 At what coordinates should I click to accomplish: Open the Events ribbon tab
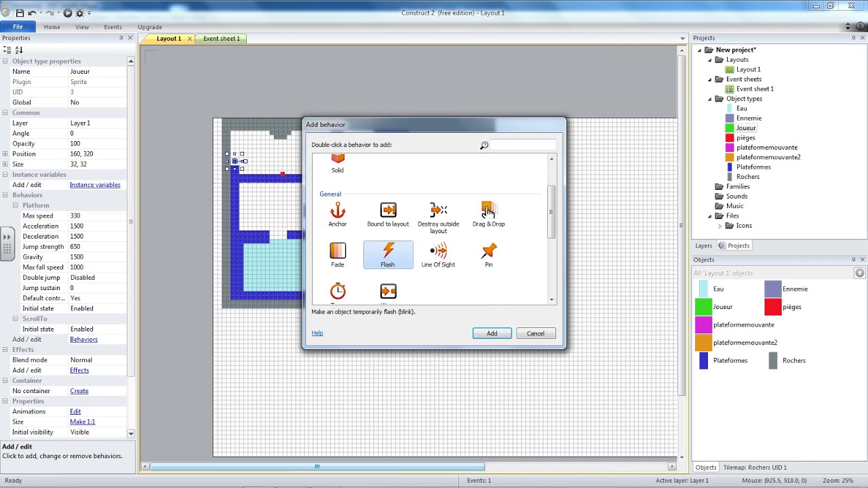pyautogui.click(x=113, y=27)
